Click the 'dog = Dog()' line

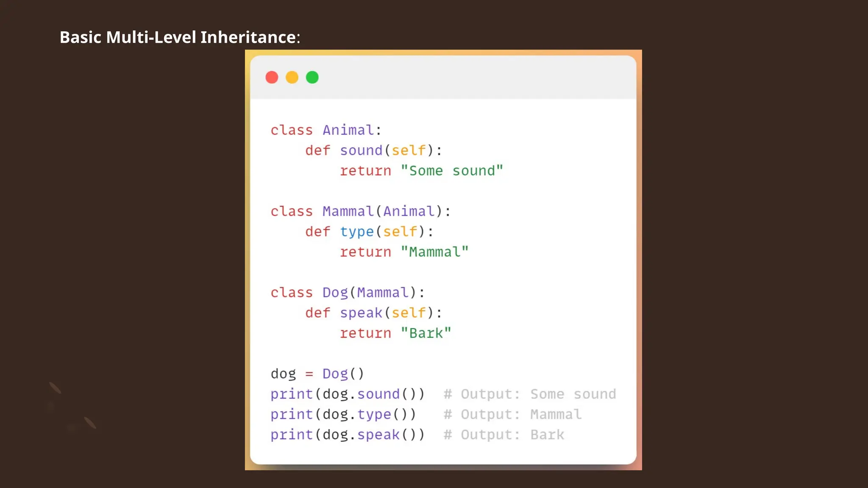click(317, 374)
